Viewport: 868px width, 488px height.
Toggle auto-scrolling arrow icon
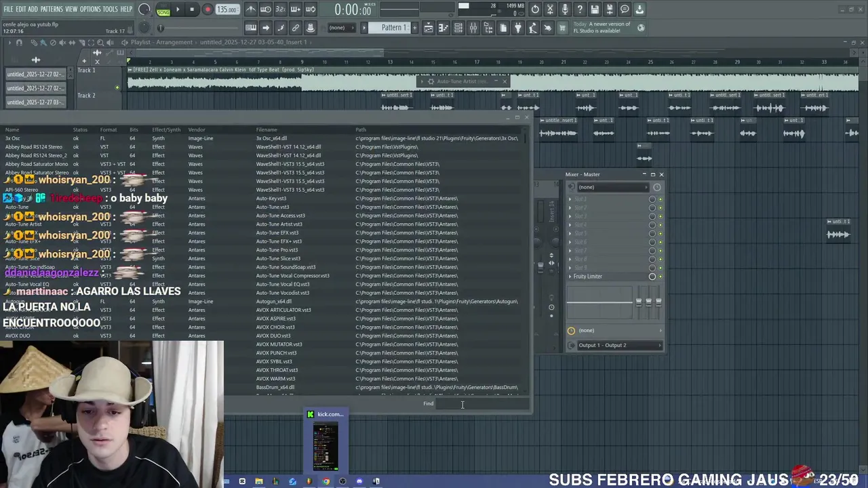tap(266, 28)
